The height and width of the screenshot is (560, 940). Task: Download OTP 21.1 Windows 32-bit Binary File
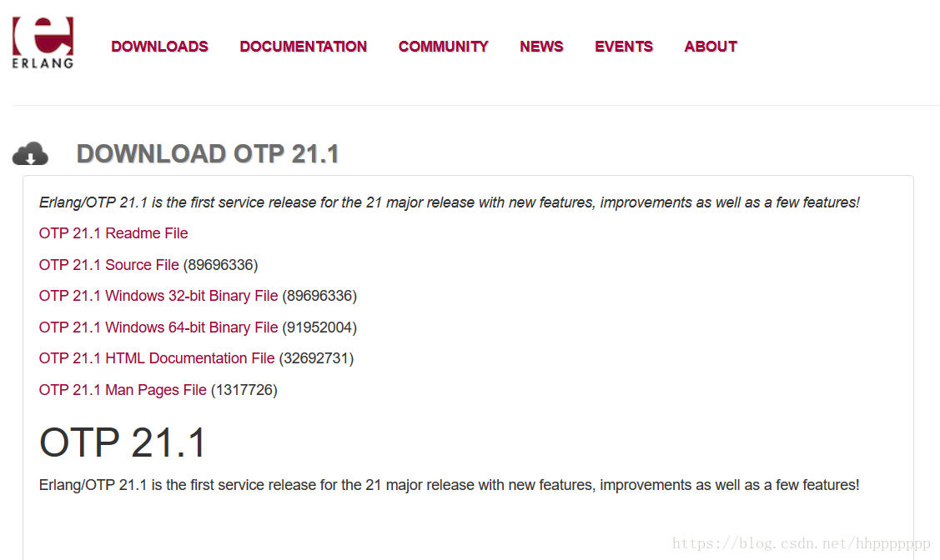[158, 296]
